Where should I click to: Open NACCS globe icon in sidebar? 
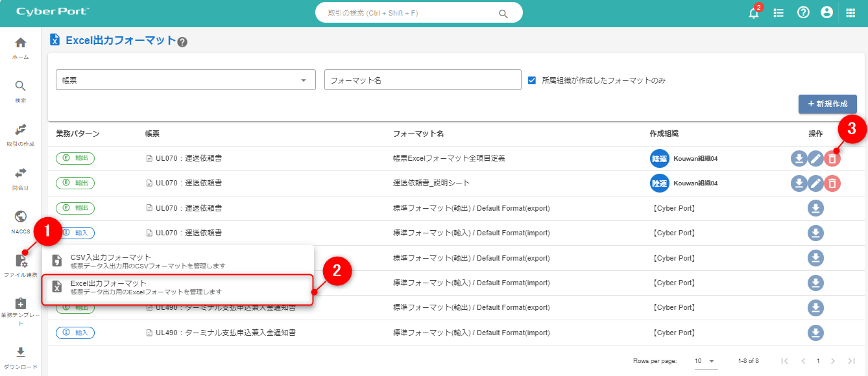click(x=21, y=217)
